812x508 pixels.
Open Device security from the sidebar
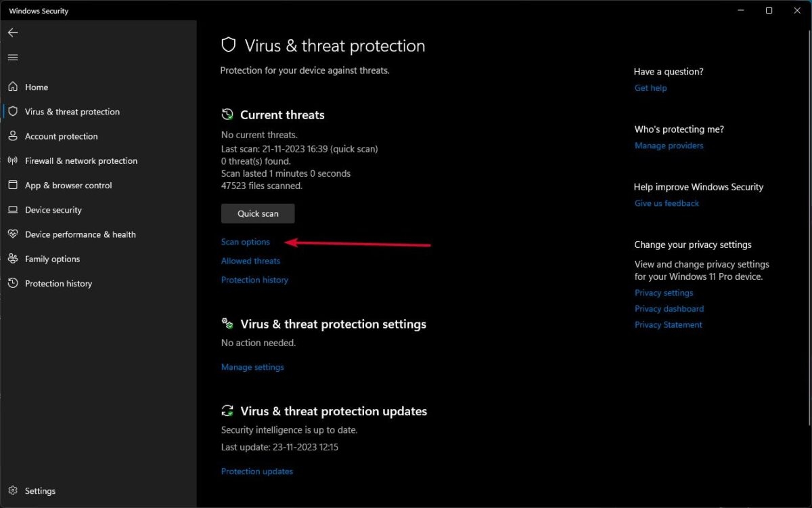[x=53, y=210]
